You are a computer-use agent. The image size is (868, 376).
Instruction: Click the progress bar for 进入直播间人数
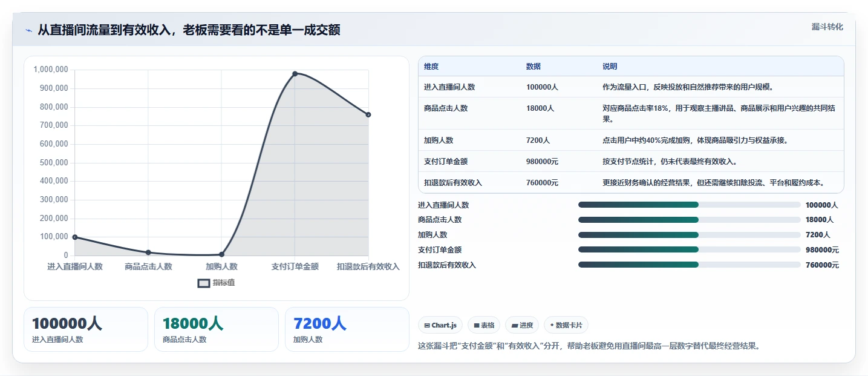690,205
